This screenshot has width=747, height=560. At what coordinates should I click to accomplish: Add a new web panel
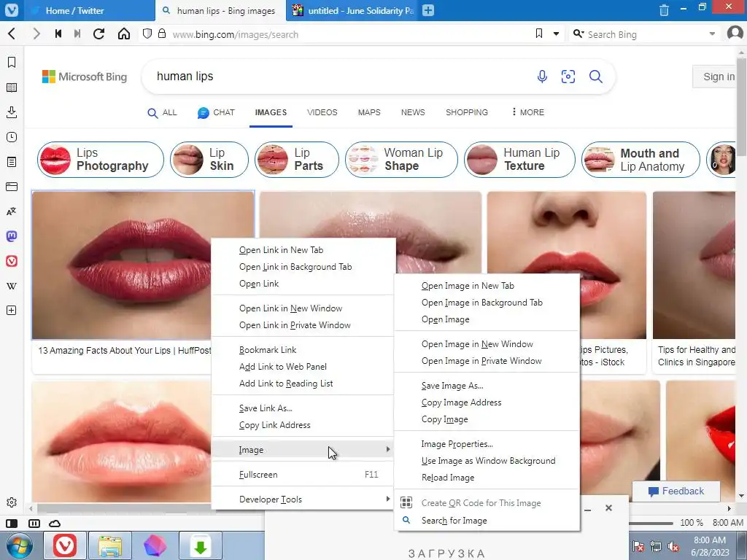tap(12, 311)
